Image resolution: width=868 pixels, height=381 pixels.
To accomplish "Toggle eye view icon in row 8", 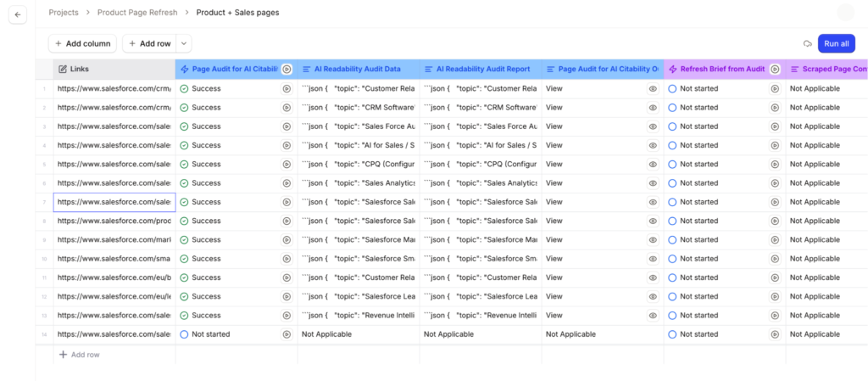I will (x=654, y=221).
